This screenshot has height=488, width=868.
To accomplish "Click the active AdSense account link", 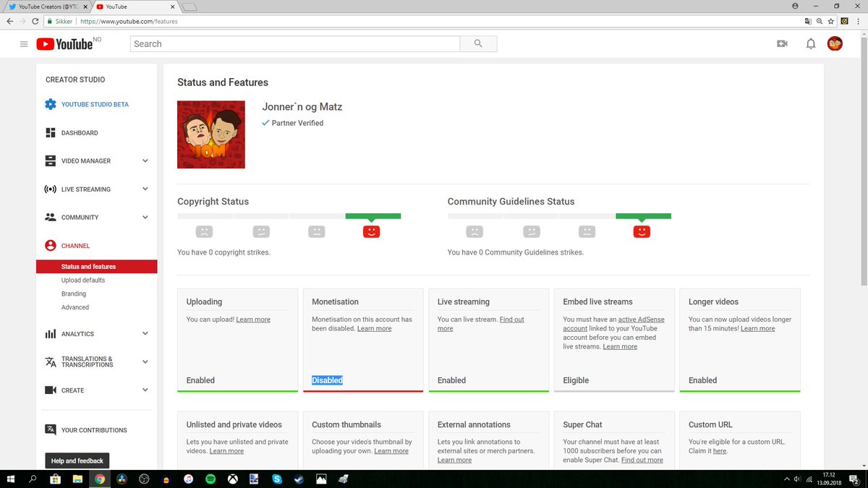I will [614, 324].
